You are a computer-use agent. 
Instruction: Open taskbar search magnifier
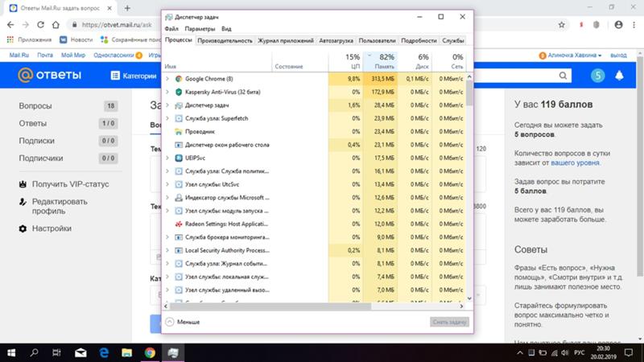coord(35,352)
